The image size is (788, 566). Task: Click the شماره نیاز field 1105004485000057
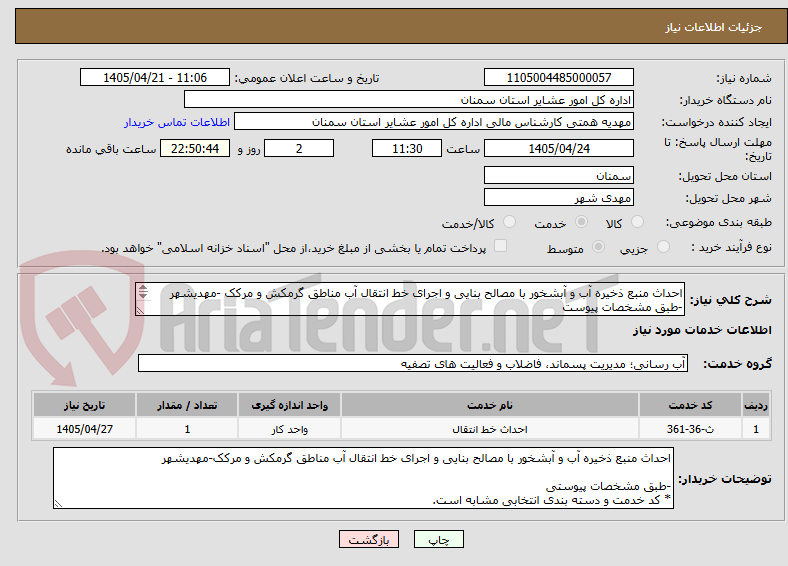click(x=558, y=77)
